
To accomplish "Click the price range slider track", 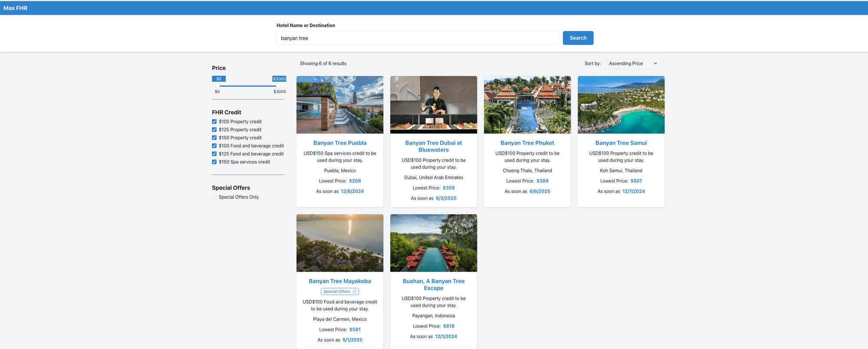I will [248, 86].
